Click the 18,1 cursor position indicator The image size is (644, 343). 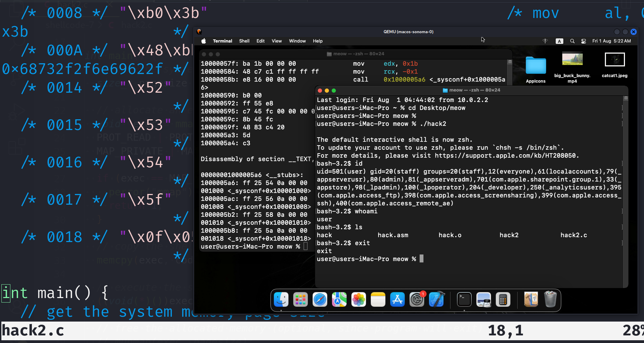pyautogui.click(x=506, y=331)
